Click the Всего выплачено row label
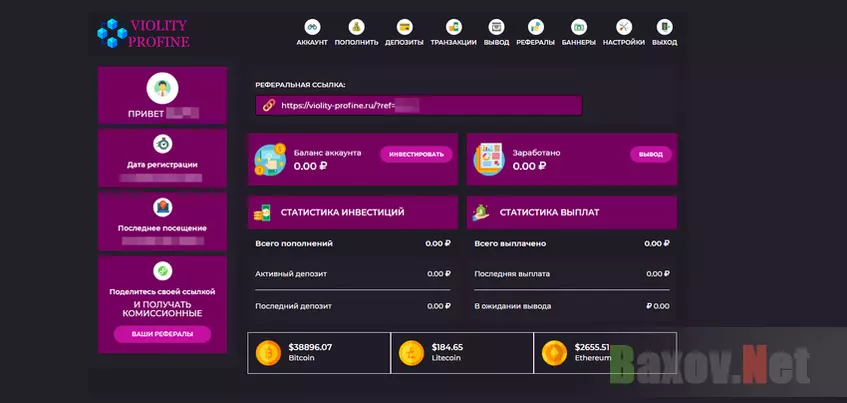Viewport: 847px width, 403px height. click(510, 244)
